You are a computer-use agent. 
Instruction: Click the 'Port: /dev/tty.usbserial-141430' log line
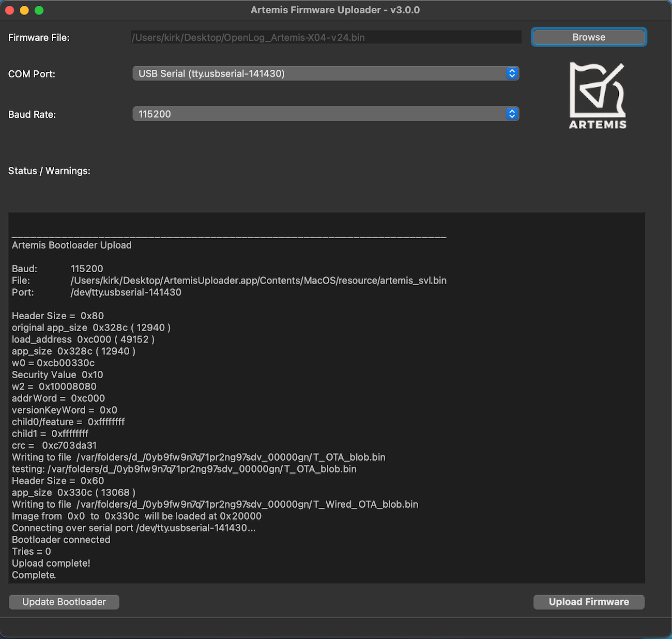pos(97,292)
